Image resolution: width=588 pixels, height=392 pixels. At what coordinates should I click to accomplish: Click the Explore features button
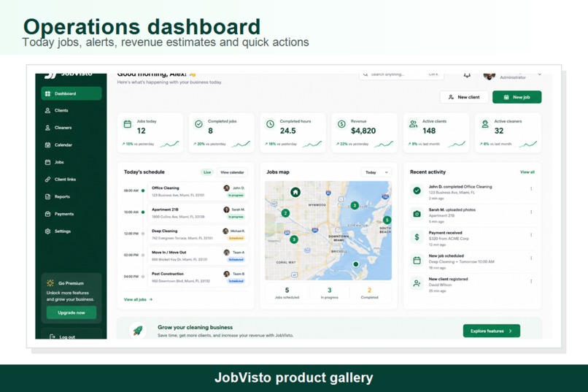click(x=491, y=331)
